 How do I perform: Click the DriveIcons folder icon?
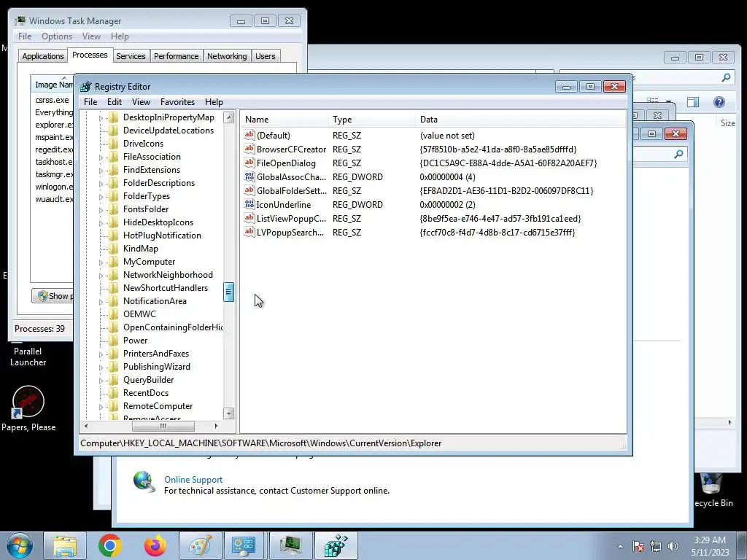point(113,144)
